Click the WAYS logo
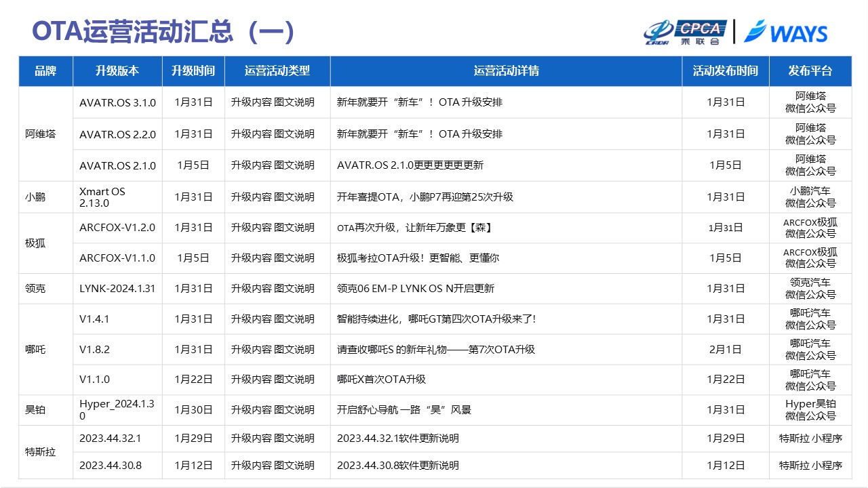This screenshot has height=488, width=868. (785, 32)
